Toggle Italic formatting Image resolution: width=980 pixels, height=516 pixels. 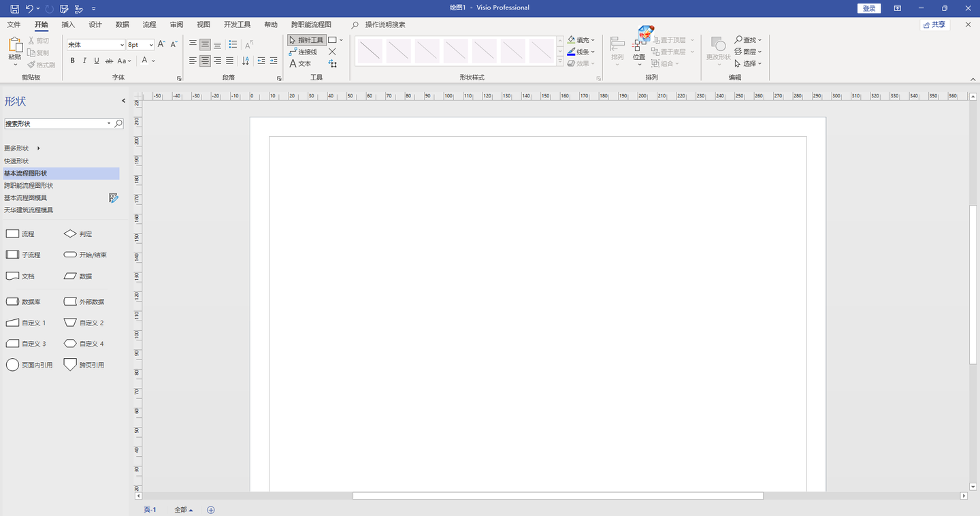pyautogui.click(x=84, y=61)
